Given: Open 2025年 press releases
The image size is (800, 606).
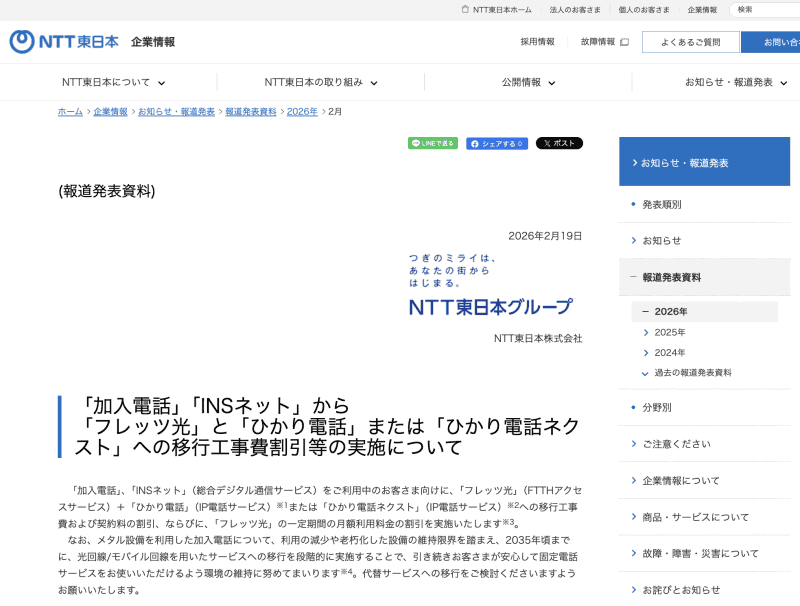Looking at the screenshot, I should coord(670,333).
